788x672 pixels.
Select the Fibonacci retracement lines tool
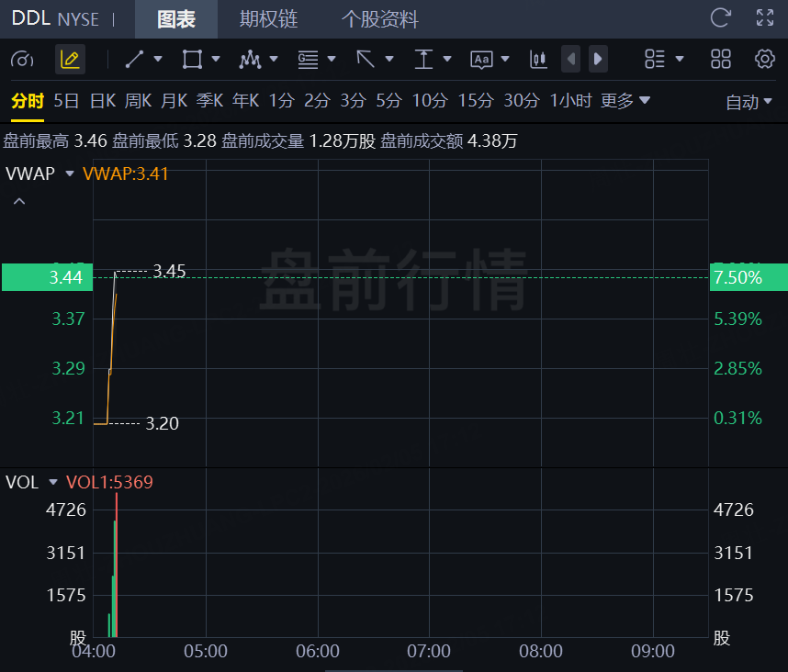coord(308,60)
